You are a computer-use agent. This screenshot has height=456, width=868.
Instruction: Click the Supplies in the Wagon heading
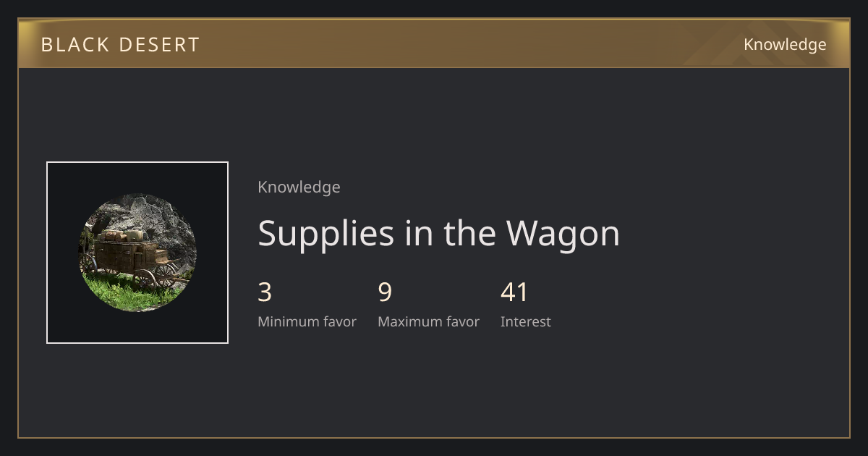pyautogui.click(x=439, y=234)
